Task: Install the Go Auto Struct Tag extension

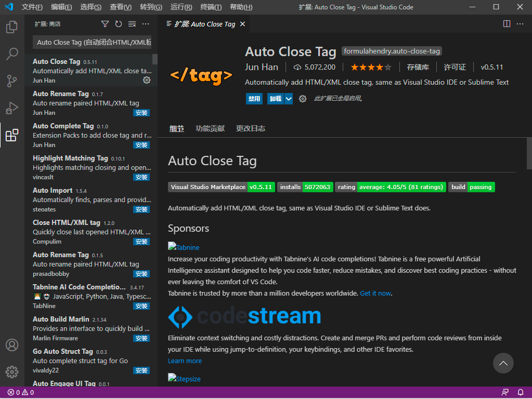Action: coord(141,370)
